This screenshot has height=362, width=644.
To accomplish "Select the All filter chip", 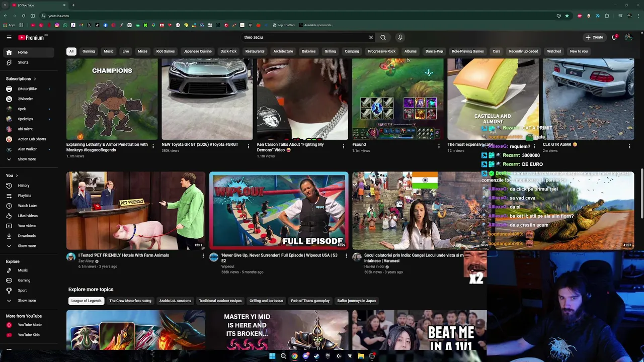I will [71, 51].
